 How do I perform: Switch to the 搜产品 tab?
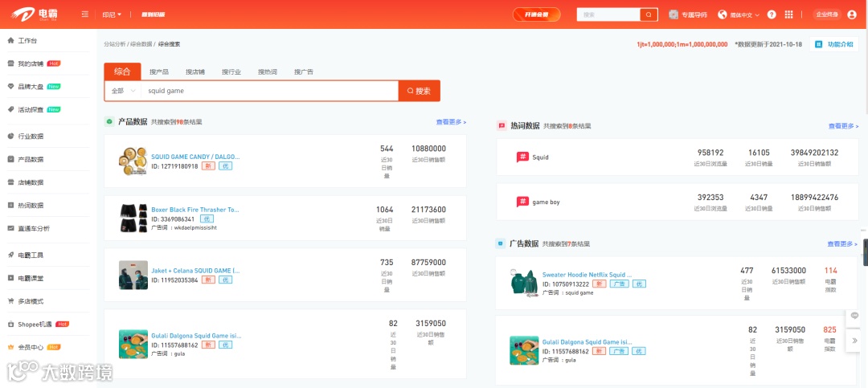click(159, 72)
